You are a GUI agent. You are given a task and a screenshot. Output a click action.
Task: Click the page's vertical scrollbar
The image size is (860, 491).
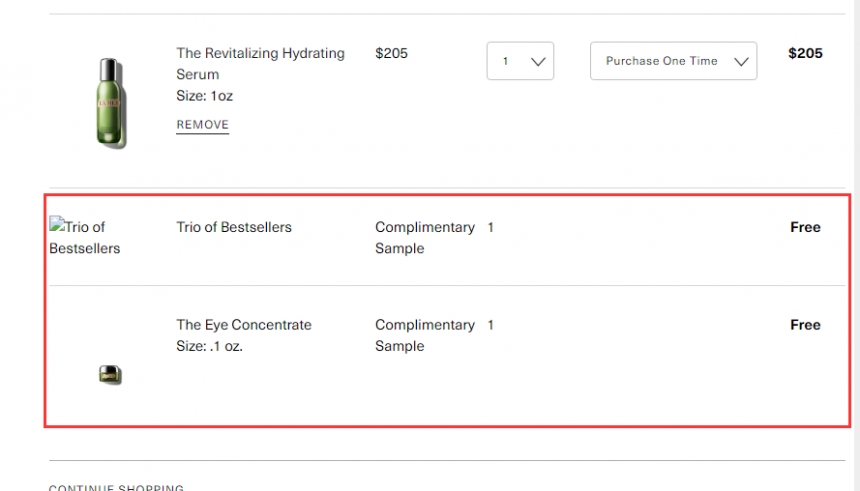856,245
